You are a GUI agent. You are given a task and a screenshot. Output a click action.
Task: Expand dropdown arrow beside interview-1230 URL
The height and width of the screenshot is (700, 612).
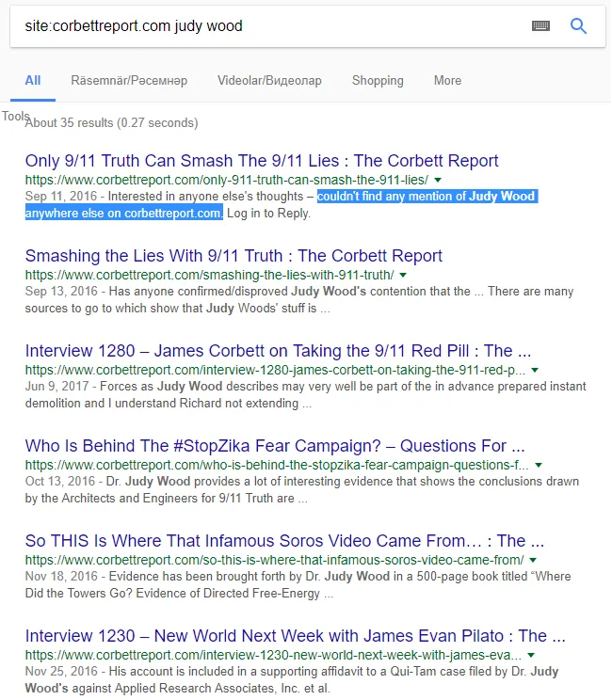click(x=531, y=656)
